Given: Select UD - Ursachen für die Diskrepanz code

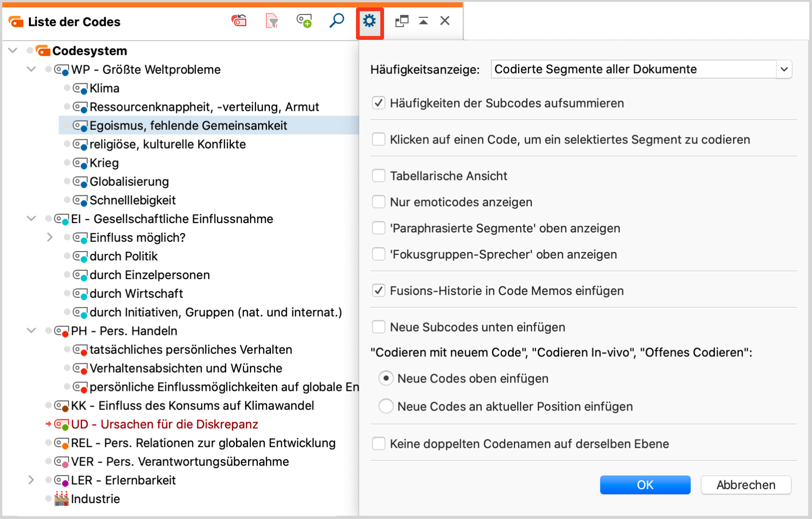Looking at the screenshot, I should pos(164,425).
